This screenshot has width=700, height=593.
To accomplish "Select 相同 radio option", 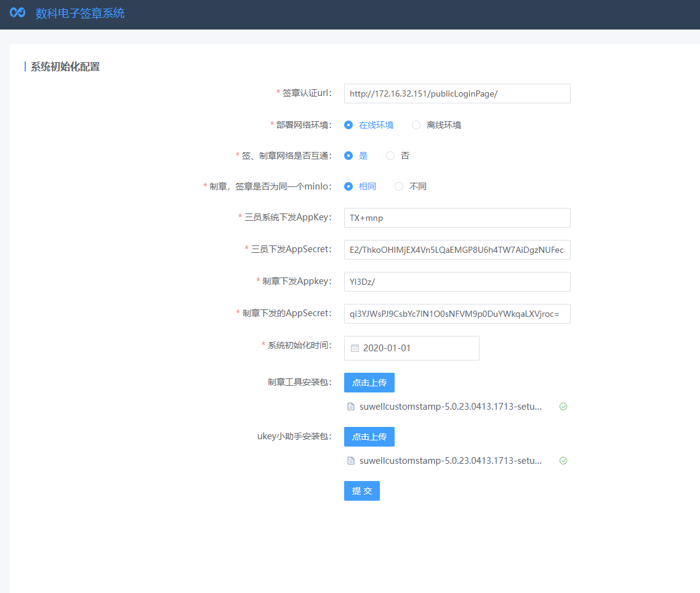I will (x=348, y=186).
